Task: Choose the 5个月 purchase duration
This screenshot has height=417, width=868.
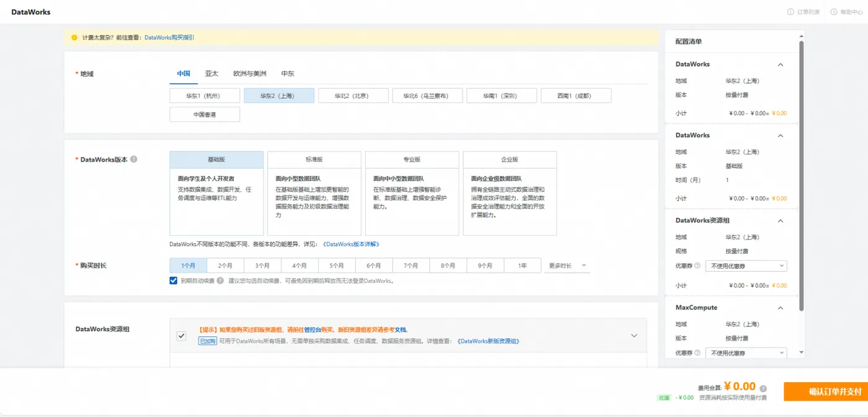Action: (337, 266)
